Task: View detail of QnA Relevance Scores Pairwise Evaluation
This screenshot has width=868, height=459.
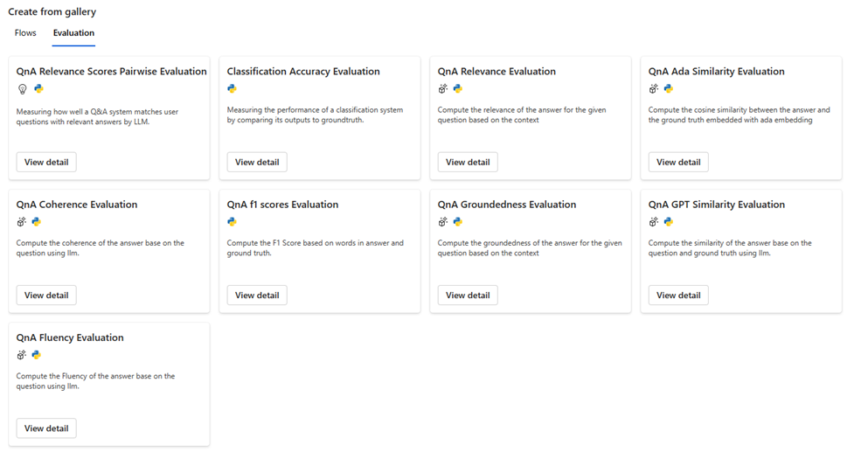Action: click(46, 163)
